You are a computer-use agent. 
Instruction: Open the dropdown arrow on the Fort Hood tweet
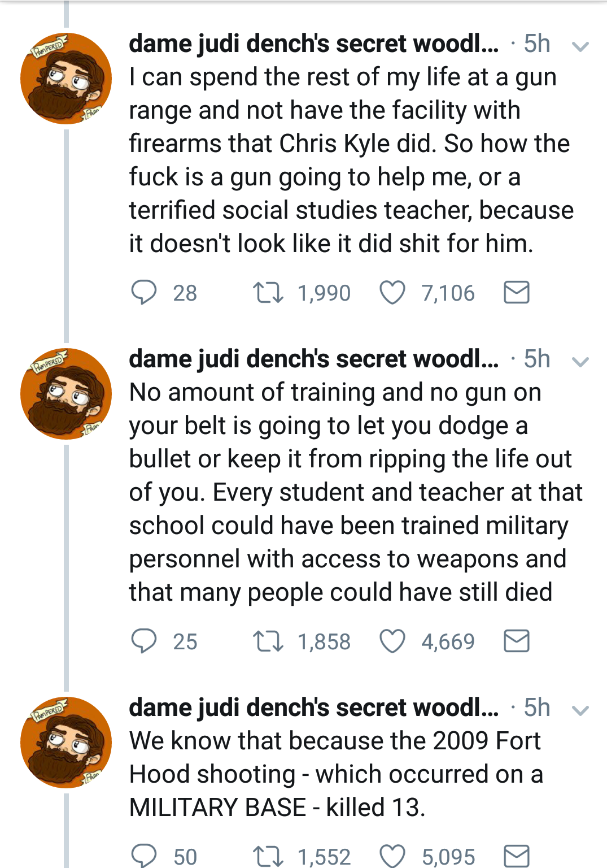580,710
